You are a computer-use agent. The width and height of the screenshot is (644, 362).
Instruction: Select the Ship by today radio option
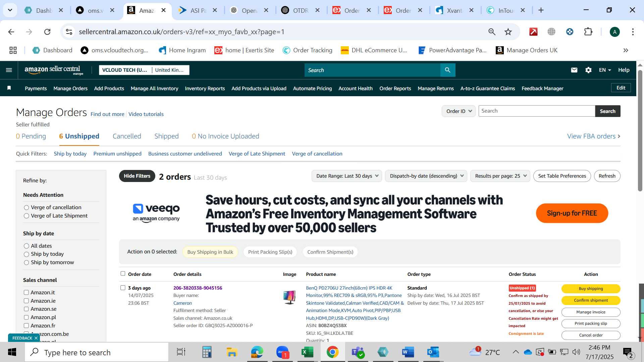(26, 254)
